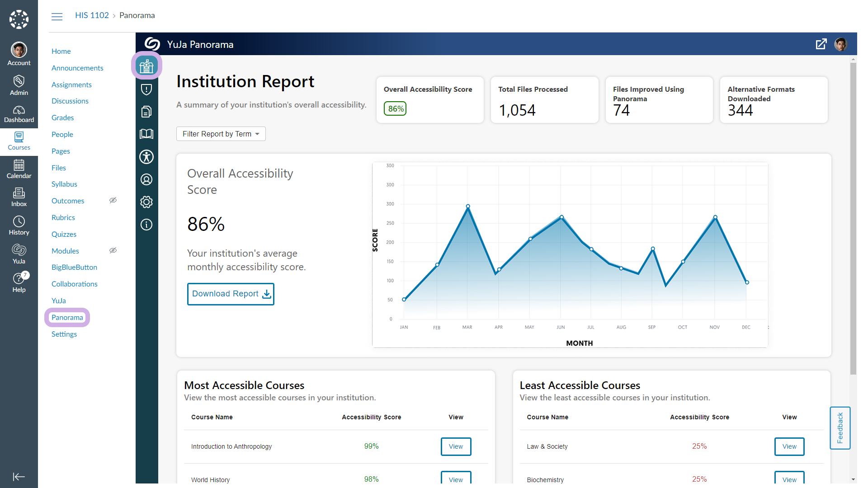The height and width of the screenshot is (488, 868).
Task: Open YuJa link in course navigation
Action: 59,300
